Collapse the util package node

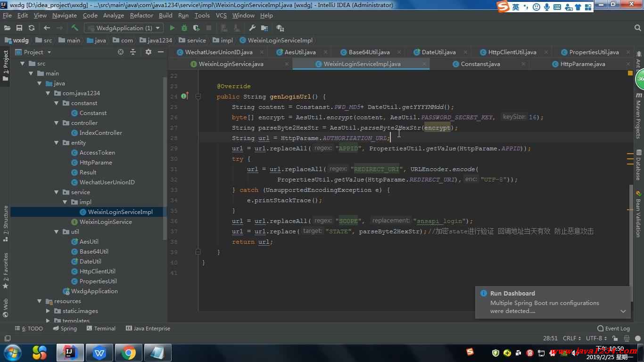56,232
